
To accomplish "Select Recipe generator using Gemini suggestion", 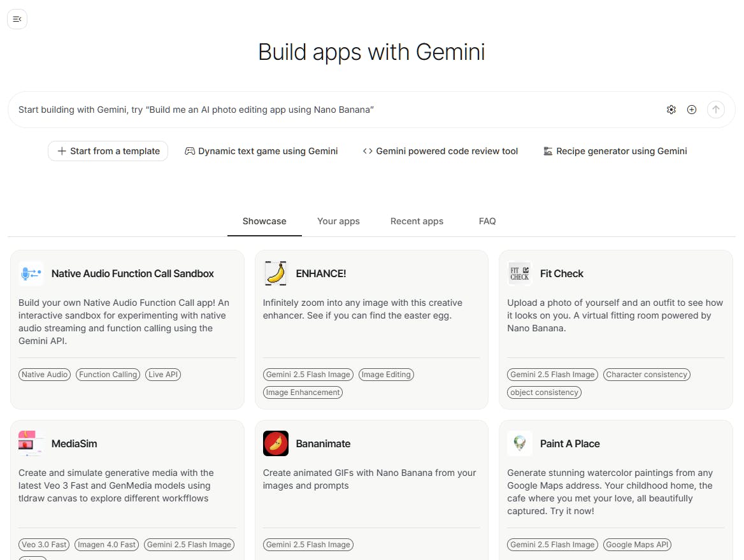I will coord(615,151).
